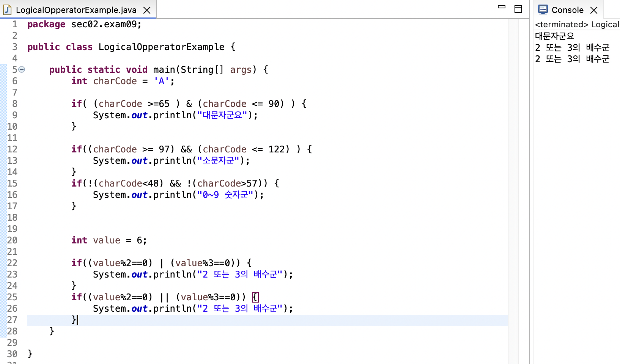
Task: Click the package sec02.exam09 declaration
Action: coord(84,24)
